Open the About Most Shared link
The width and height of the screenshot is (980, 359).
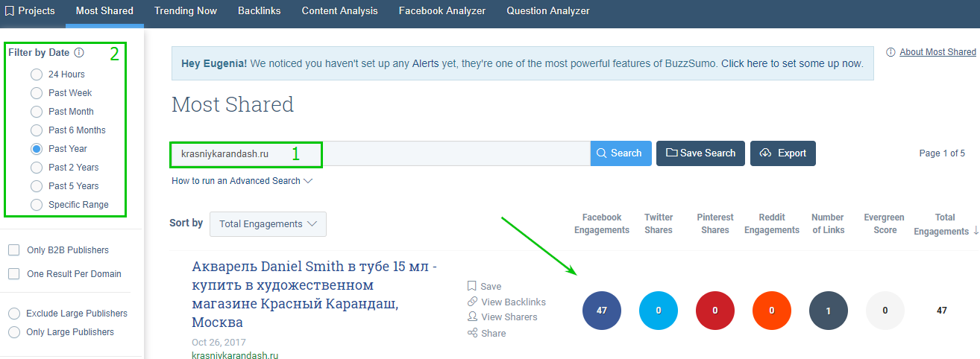937,52
